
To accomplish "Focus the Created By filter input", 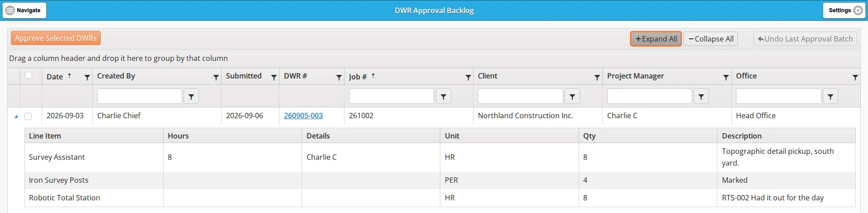I will coord(140,96).
